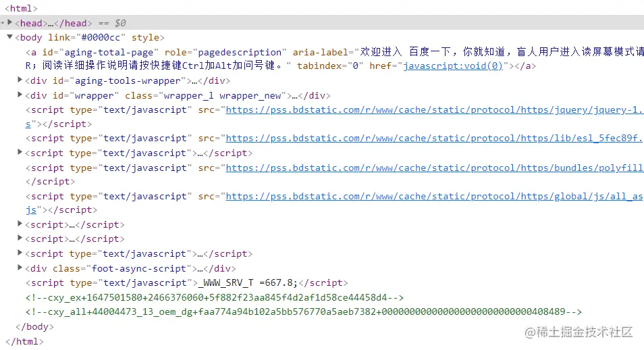Open the global/js/all_as script src link
The width and height of the screenshot is (644, 350).
click(x=435, y=196)
